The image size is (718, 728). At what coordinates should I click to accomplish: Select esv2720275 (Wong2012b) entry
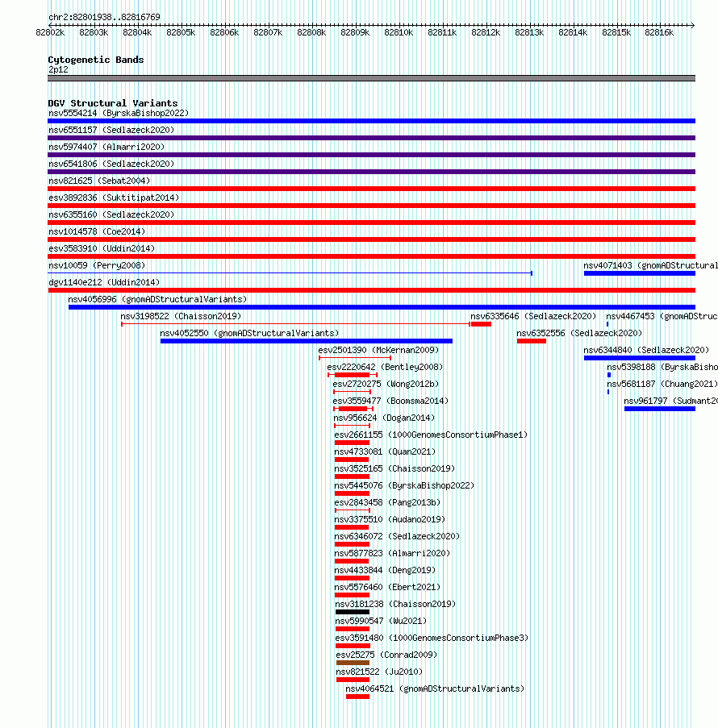(386, 384)
